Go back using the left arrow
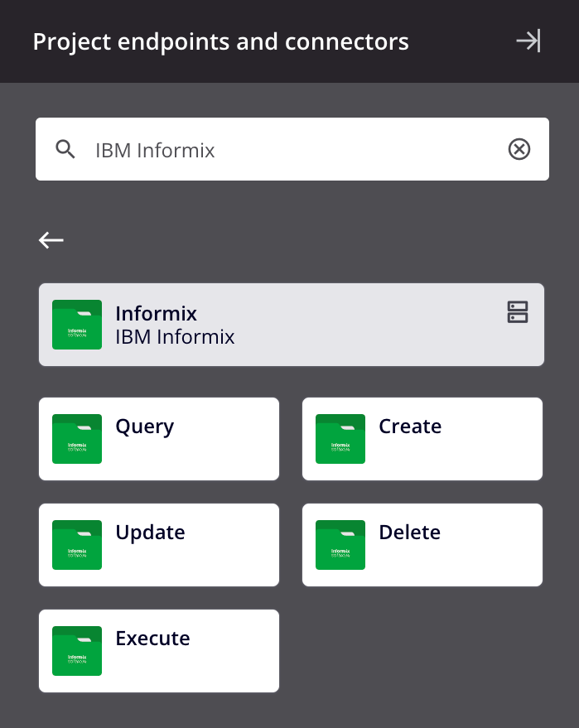This screenshot has width=579, height=728. click(x=51, y=240)
